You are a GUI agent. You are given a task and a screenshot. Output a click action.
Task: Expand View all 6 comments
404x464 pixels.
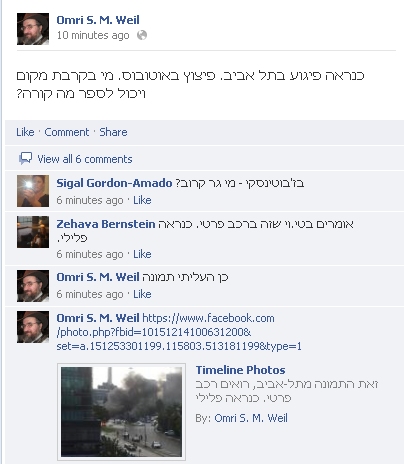point(85,159)
